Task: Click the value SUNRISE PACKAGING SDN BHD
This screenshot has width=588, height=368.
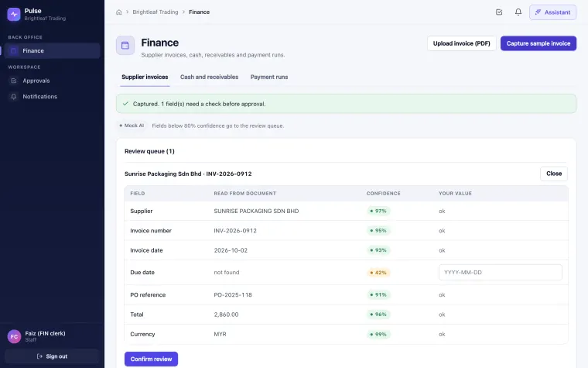Action: coord(256,211)
